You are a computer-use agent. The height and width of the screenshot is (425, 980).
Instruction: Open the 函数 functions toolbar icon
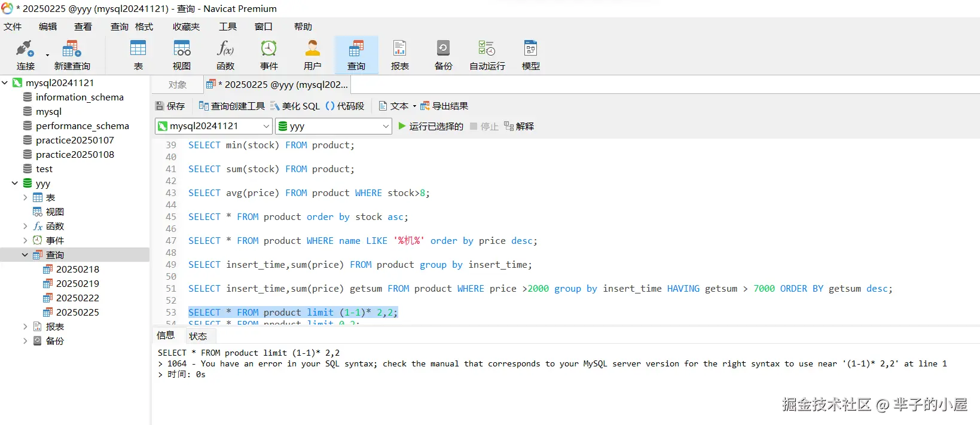pyautogui.click(x=225, y=55)
